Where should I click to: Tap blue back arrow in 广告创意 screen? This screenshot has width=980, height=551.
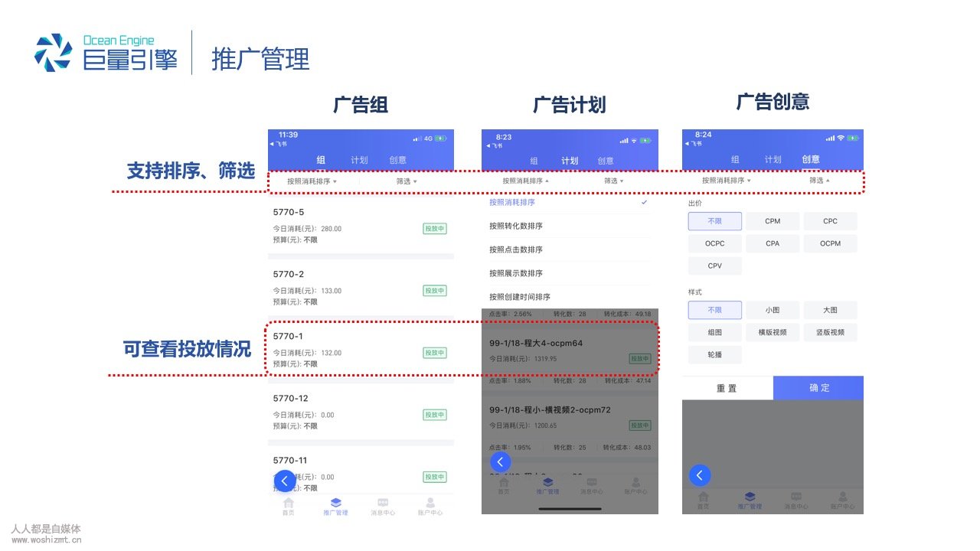pos(699,475)
